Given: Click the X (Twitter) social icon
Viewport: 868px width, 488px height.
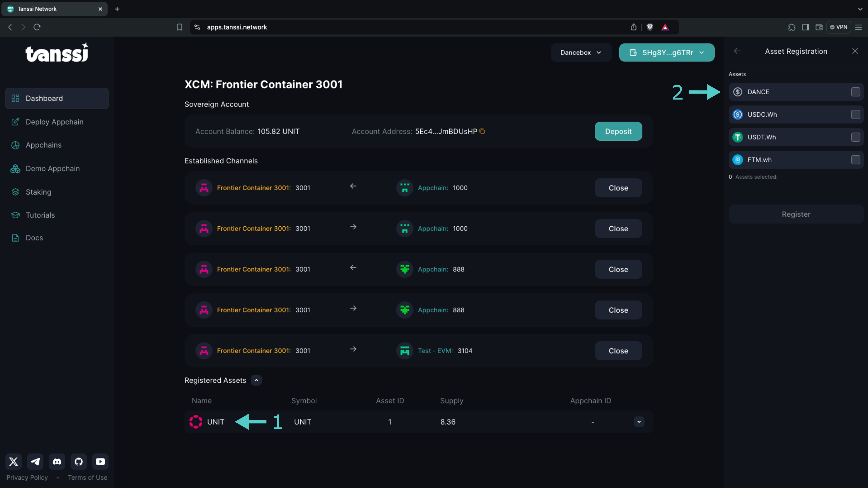Looking at the screenshot, I should (x=13, y=461).
